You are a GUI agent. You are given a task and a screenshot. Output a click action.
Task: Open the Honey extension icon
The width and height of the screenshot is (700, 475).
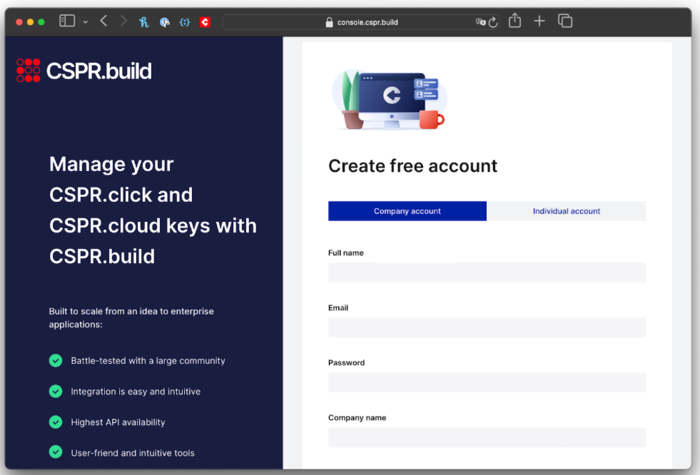[x=144, y=22]
